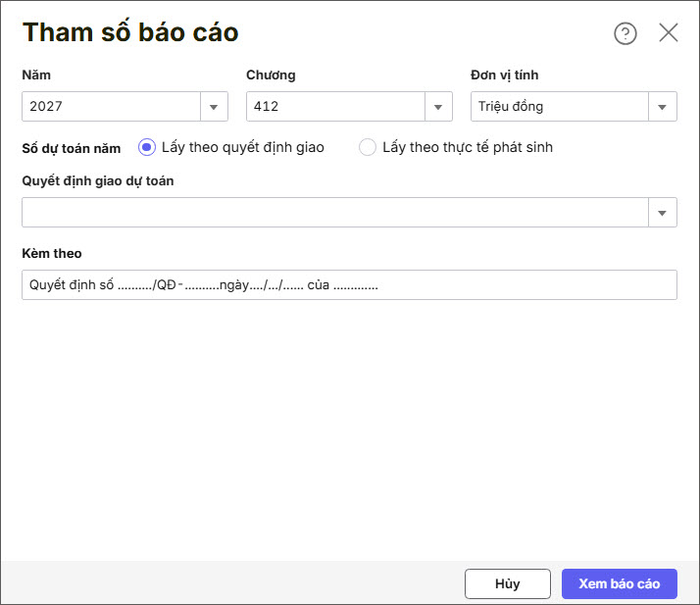The height and width of the screenshot is (605, 700).
Task: Click the Xem báo cáo button
Action: tap(619, 583)
